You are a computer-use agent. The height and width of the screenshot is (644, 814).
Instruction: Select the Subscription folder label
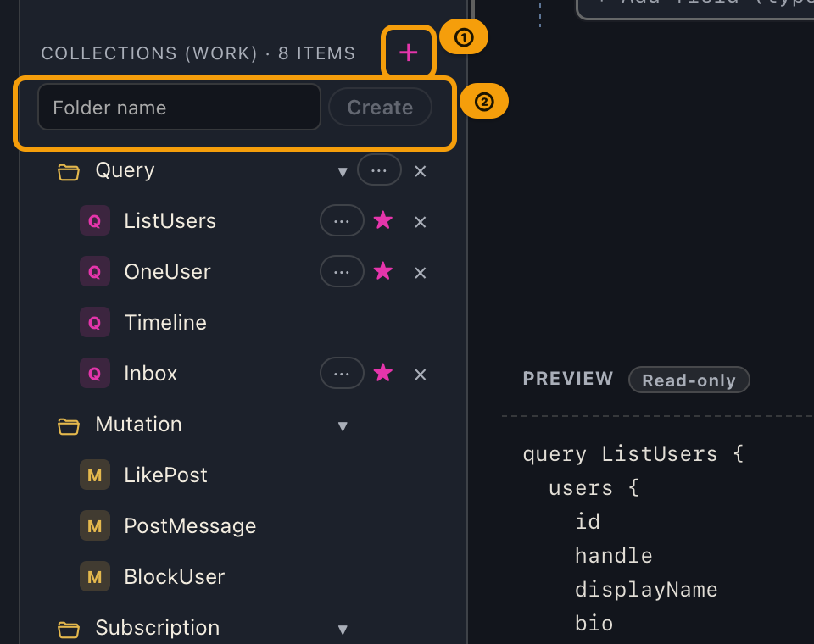[158, 628]
